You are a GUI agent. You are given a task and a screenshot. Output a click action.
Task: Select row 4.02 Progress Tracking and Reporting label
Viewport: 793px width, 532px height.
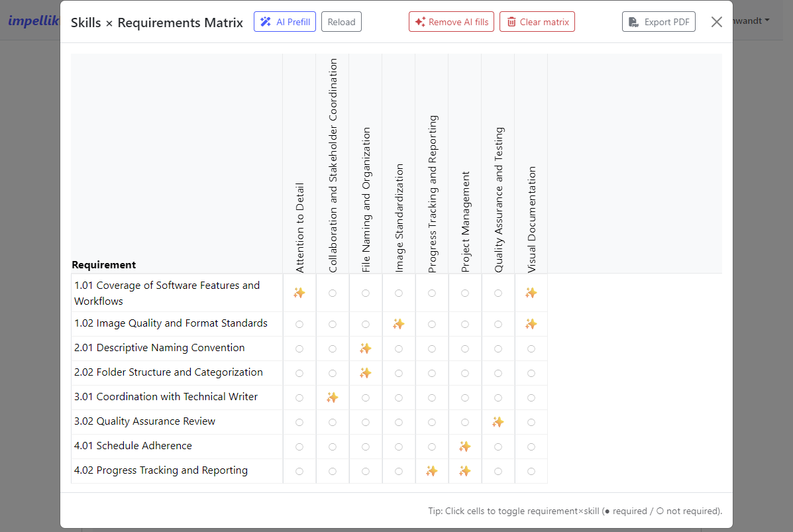pos(161,470)
